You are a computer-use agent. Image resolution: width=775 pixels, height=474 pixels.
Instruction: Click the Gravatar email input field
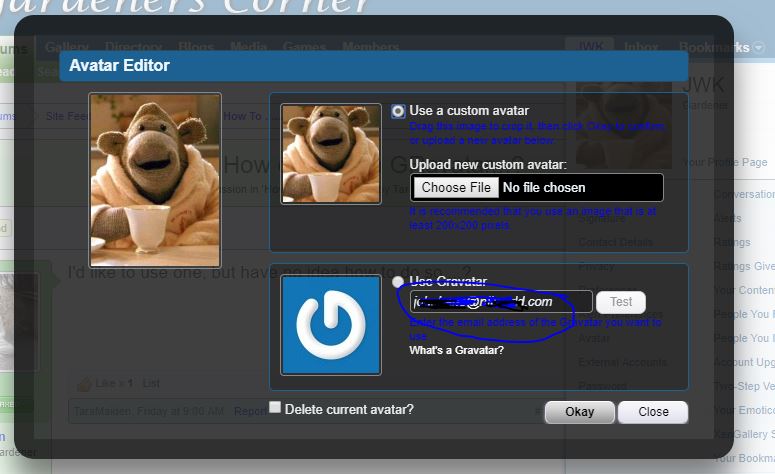point(501,302)
